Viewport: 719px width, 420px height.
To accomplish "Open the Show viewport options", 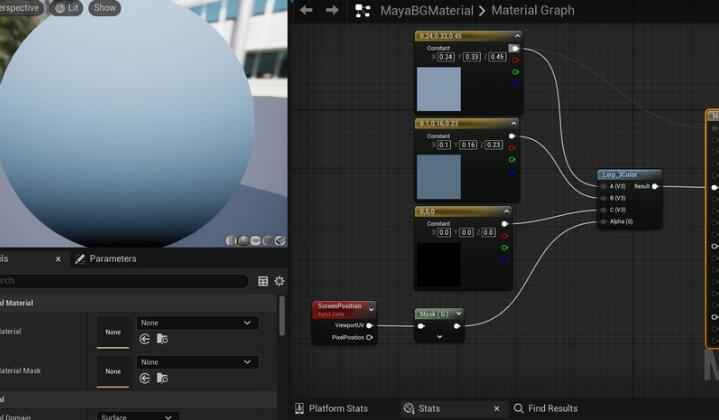I will tap(104, 7).
